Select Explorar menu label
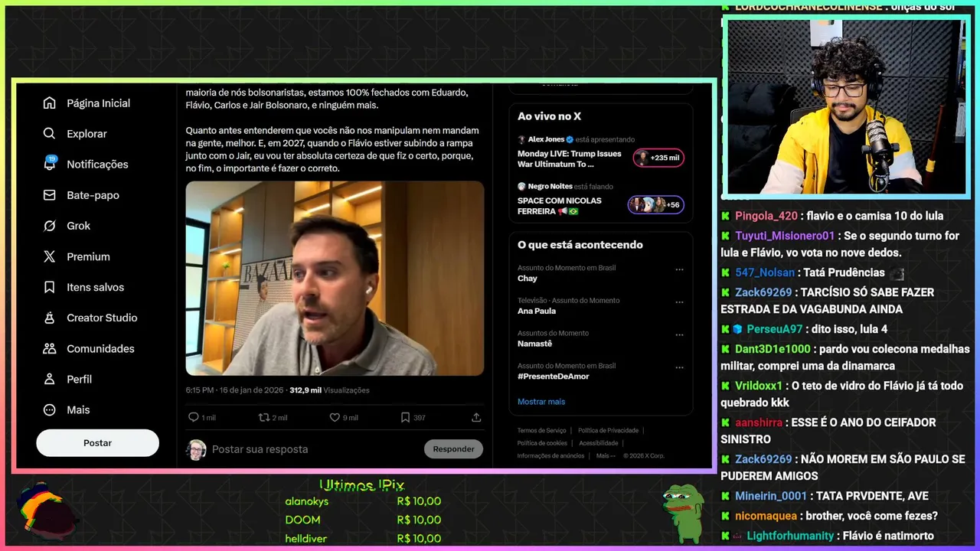Screen dimensions: 980x551 pyautogui.click(x=87, y=134)
